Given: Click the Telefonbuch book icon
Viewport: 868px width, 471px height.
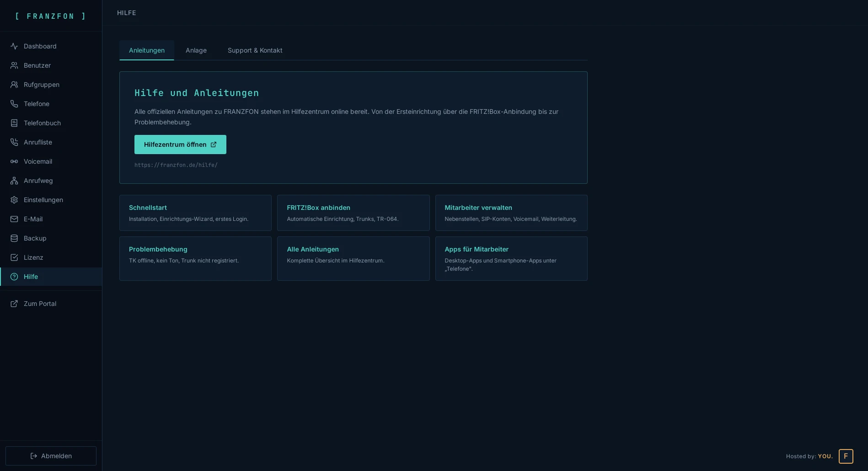Looking at the screenshot, I should (14, 123).
